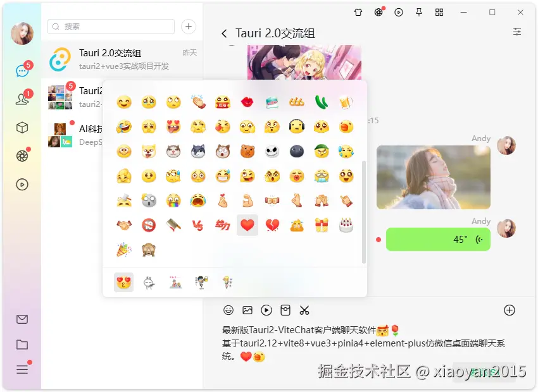Open the Tauri 2.0交流组 conversation row
The height and width of the screenshot is (392, 538).
click(x=122, y=59)
